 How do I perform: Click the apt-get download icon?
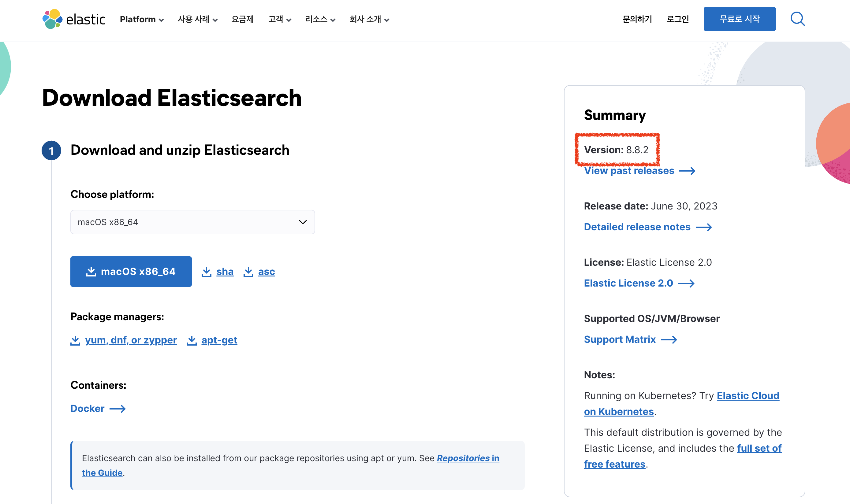(192, 340)
